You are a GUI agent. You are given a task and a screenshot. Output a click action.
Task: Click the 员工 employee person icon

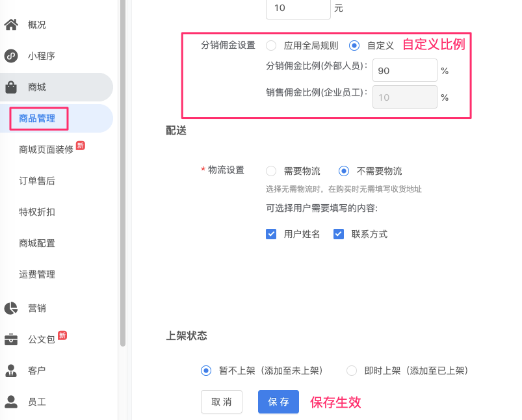pyautogui.click(x=11, y=402)
